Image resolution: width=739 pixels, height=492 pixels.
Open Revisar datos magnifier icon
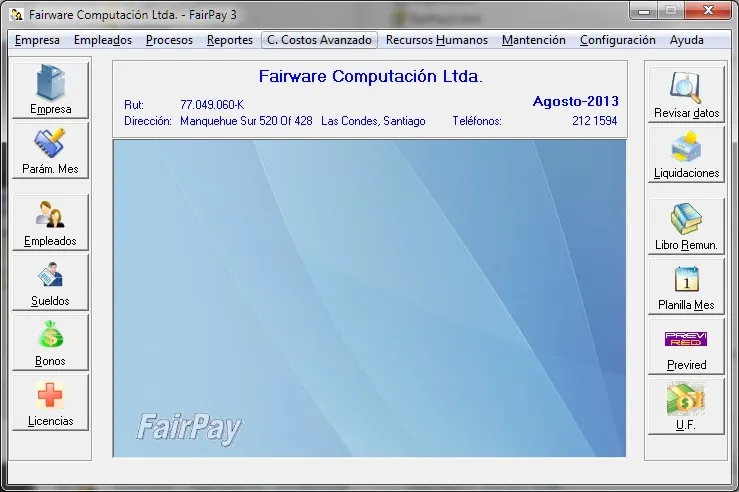(686, 94)
